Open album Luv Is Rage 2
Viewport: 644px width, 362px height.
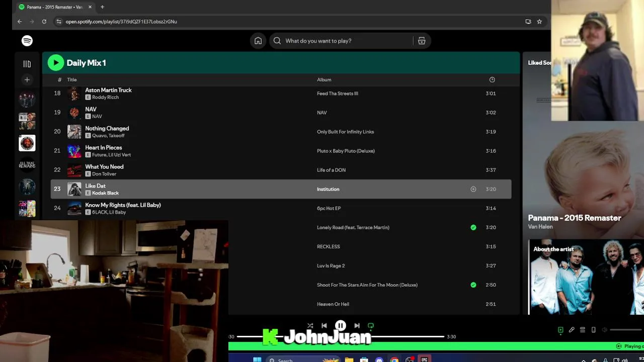(x=331, y=265)
